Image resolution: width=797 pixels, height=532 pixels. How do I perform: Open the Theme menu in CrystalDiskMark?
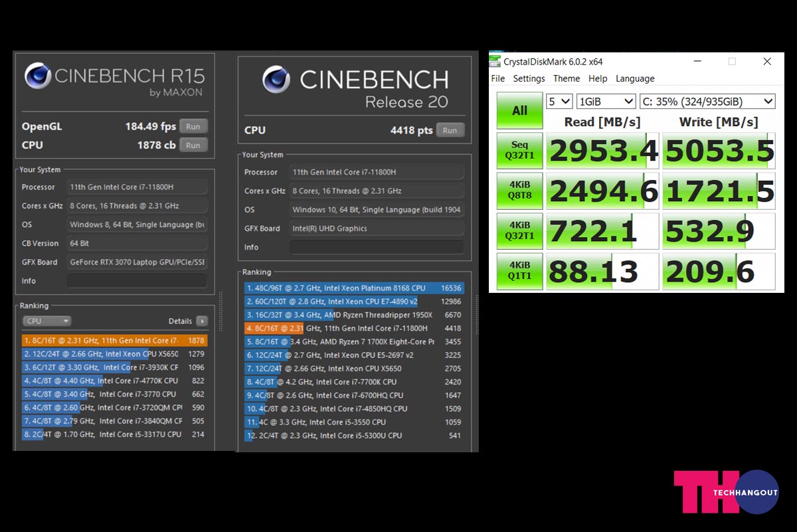click(567, 78)
